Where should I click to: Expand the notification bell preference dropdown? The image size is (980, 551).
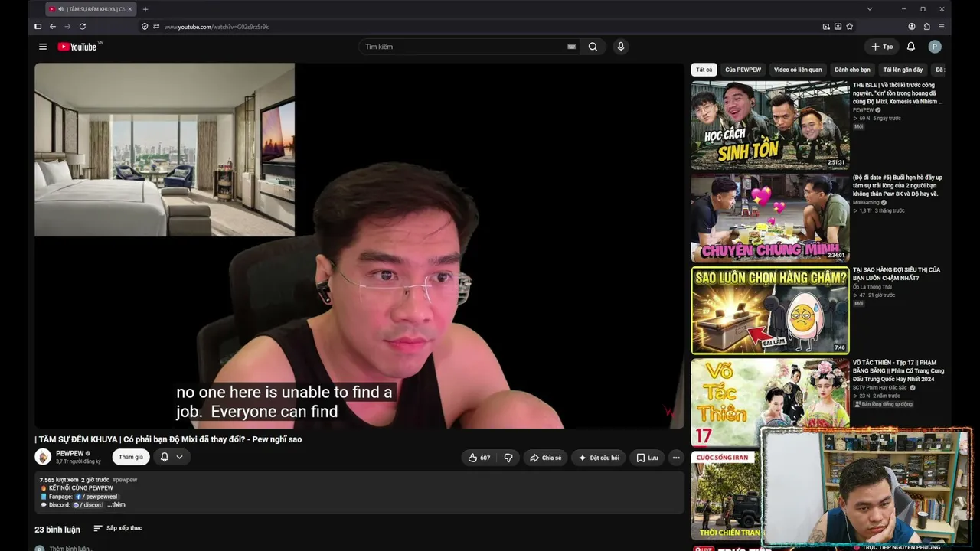(x=179, y=457)
